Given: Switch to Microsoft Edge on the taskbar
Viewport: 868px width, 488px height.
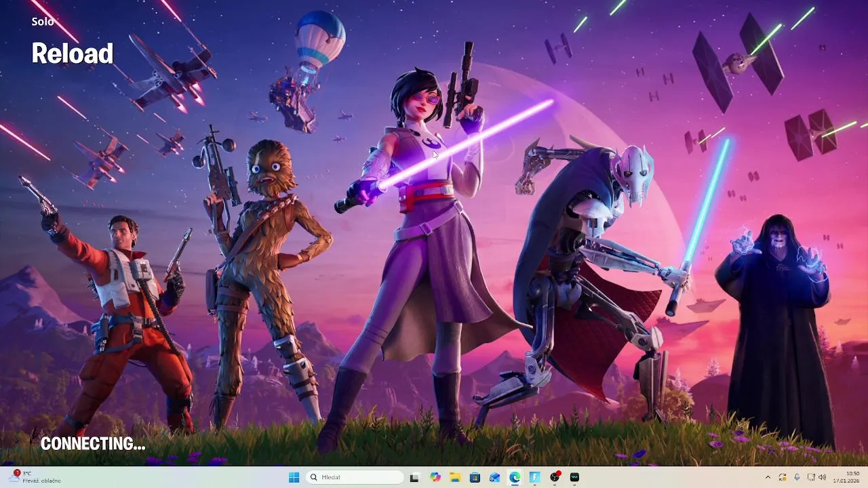Looking at the screenshot, I should [515, 477].
